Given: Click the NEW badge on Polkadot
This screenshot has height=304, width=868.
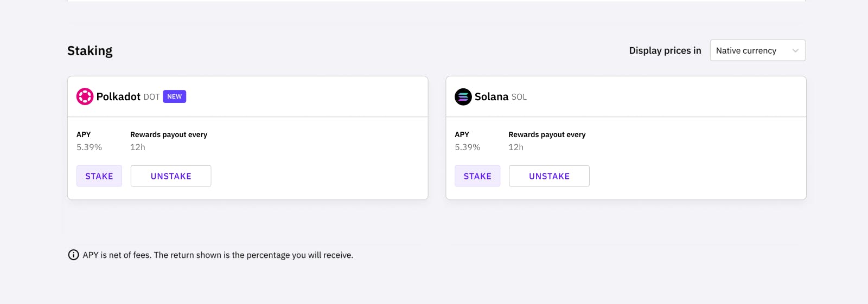Looking at the screenshot, I should pyautogui.click(x=174, y=96).
